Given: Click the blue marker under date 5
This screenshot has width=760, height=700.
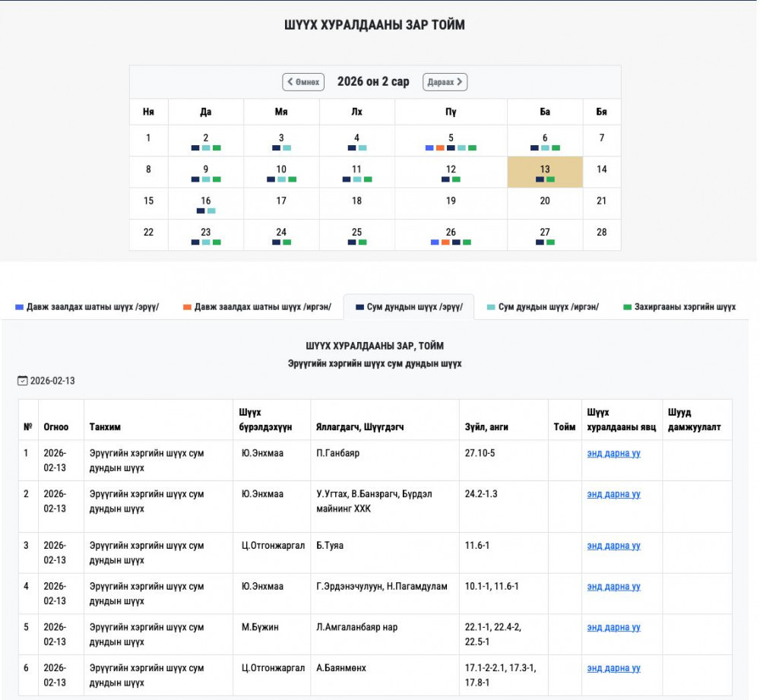Looking at the screenshot, I should click(429, 148).
